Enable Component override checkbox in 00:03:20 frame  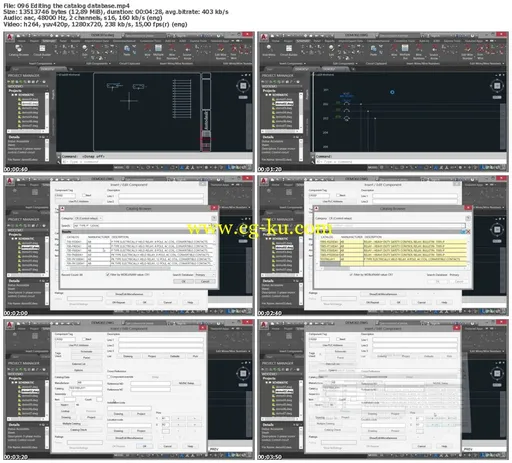coord(109,377)
